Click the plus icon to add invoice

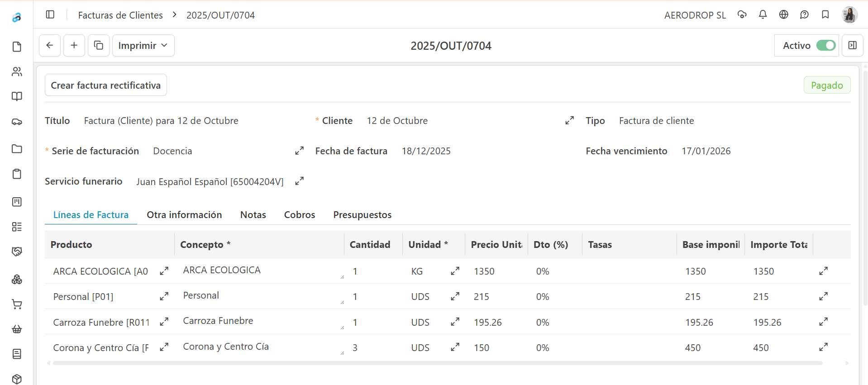[x=74, y=45]
